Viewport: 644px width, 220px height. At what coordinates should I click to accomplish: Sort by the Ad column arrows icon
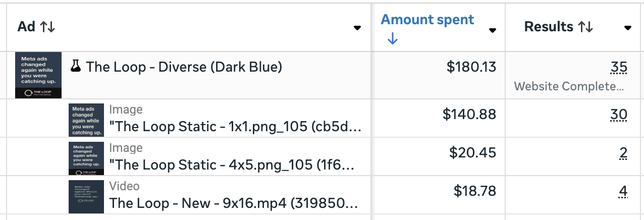click(x=47, y=27)
